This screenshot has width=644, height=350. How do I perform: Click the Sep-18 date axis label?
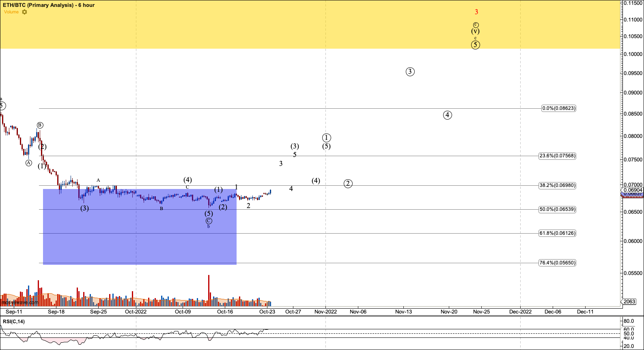point(56,312)
